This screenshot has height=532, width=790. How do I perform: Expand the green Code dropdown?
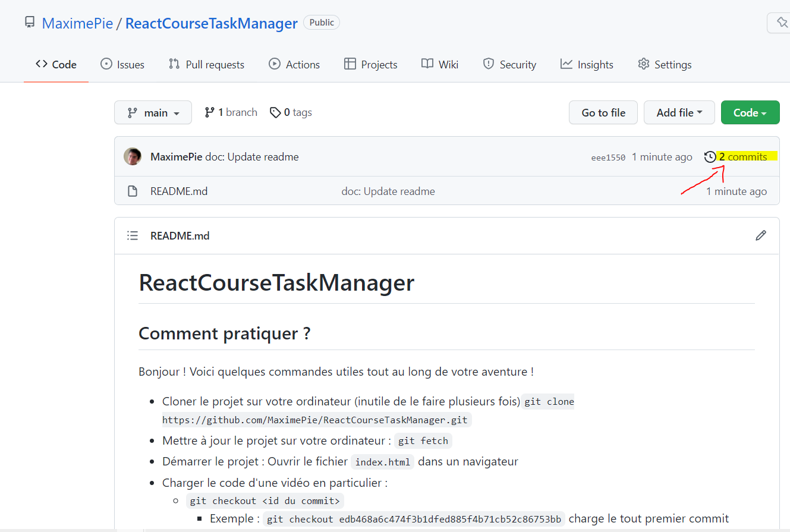750,112
